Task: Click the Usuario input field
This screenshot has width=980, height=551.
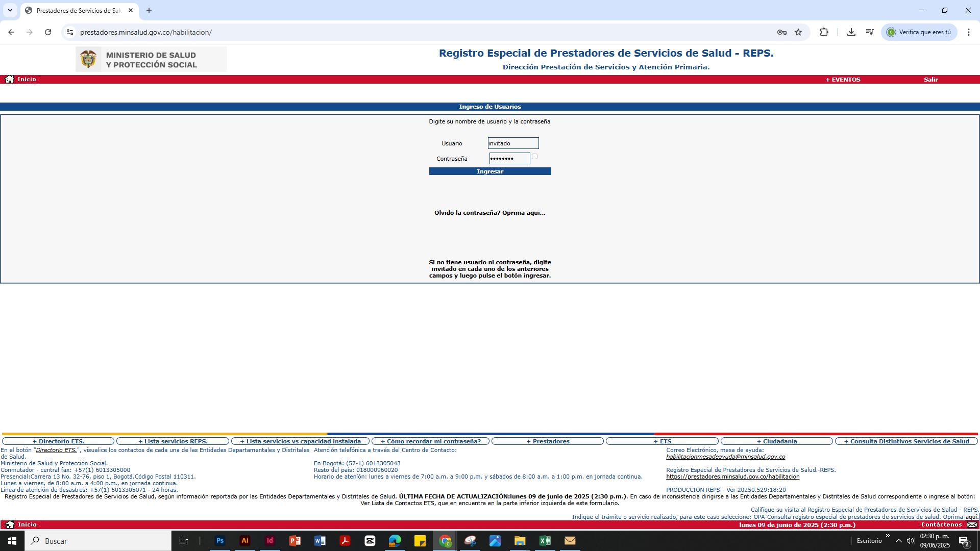Action: [512, 143]
